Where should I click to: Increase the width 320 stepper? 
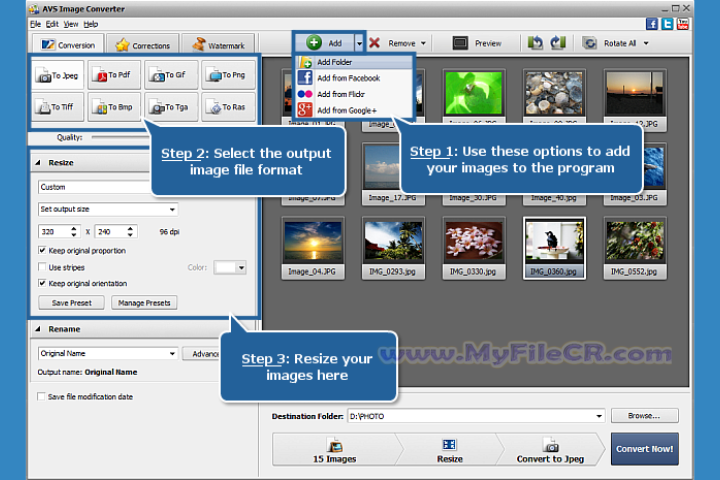[73, 228]
